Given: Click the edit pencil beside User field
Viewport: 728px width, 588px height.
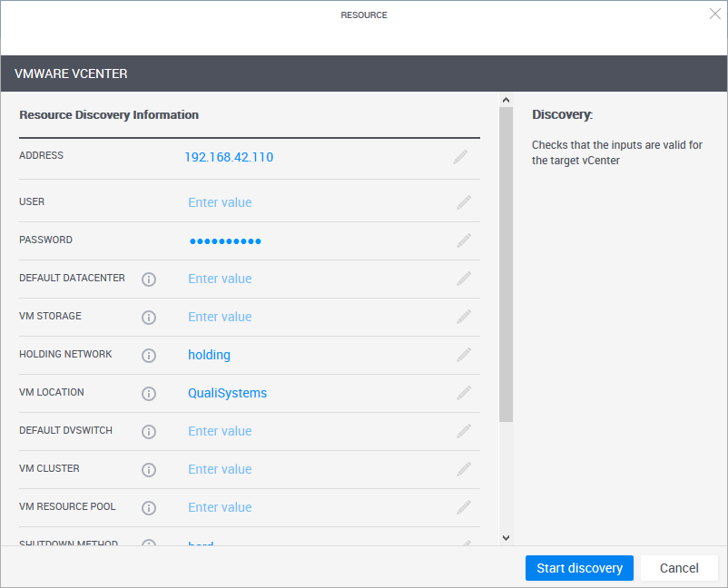Looking at the screenshot, I should pyautogui.click(x=464, y=202).
